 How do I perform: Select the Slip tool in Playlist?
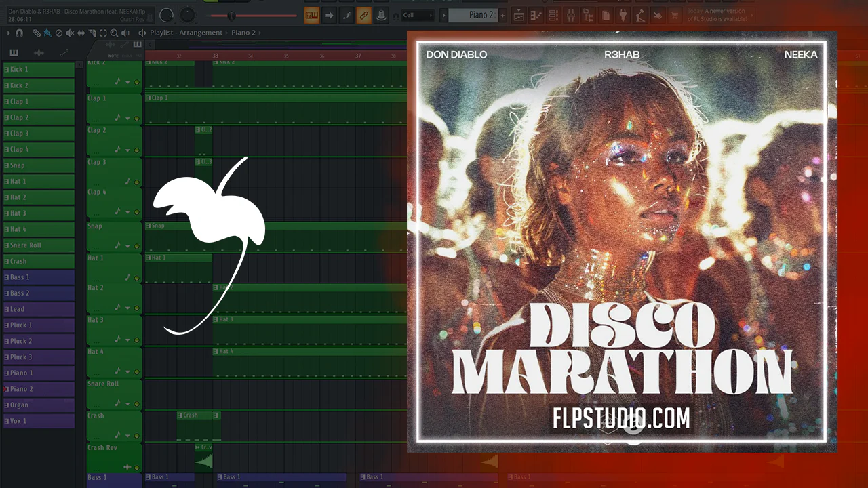pyautogui.click(x=81, y=33)
